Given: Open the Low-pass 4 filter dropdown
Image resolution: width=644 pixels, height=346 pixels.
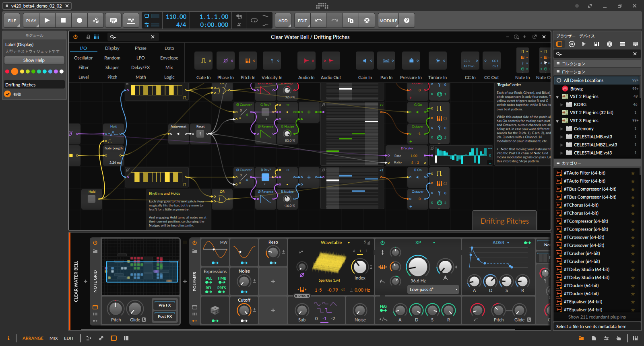Looking at the screenshot, I should coord(433,290).
